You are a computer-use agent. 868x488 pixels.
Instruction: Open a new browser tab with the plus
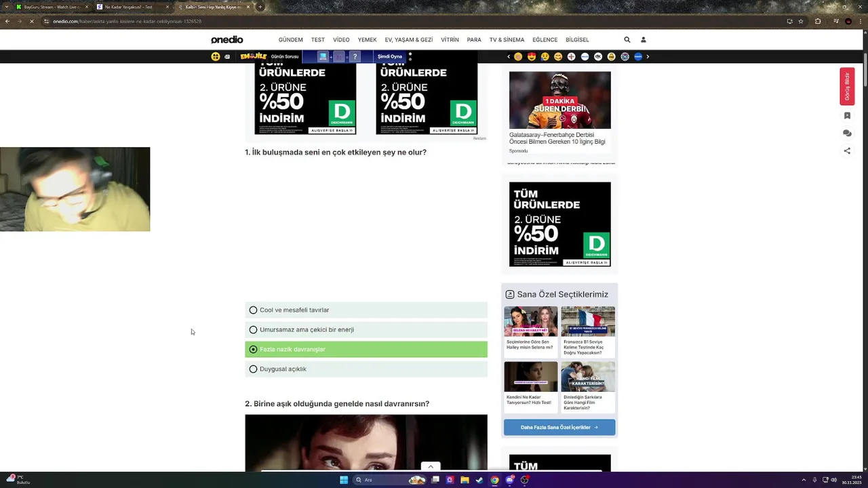pyautogui.click(x=260, y=7)
